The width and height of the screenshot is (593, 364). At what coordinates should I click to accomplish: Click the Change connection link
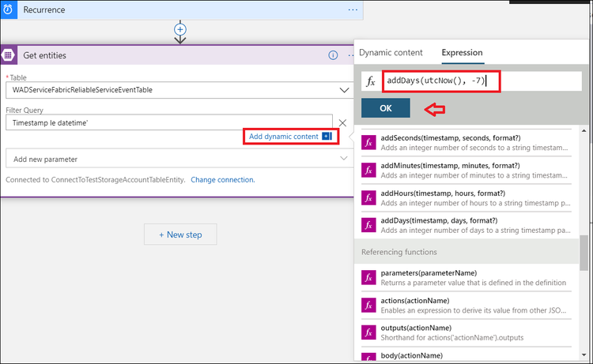pyautogui.click(x=223, y=180)
